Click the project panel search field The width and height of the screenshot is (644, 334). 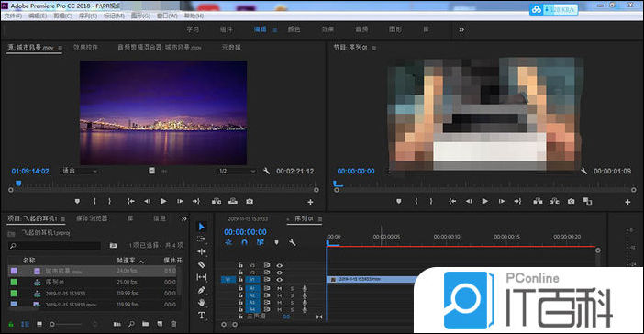tap(55, 246)
